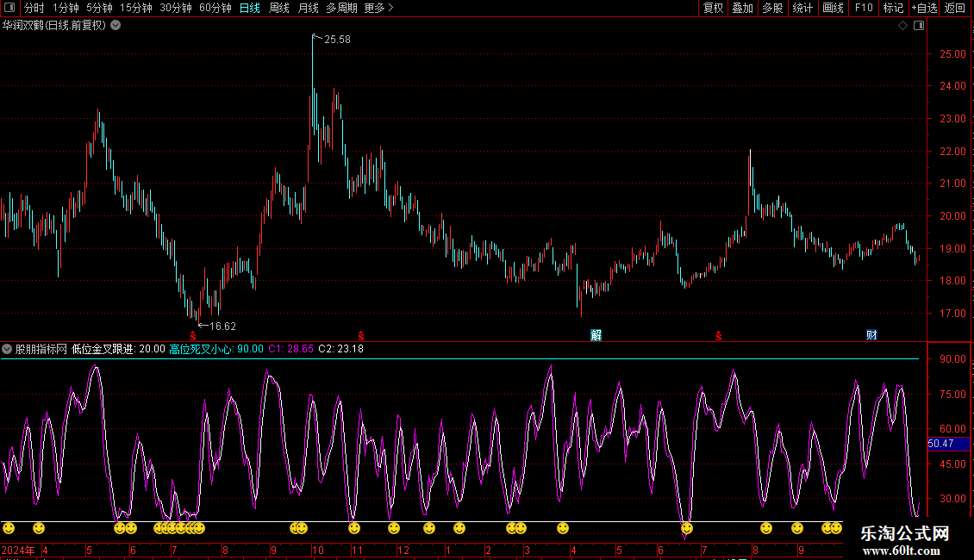The height and width of the screenshot is (560, 974).
Task: Open F10 company info
Action: point(864,8)
